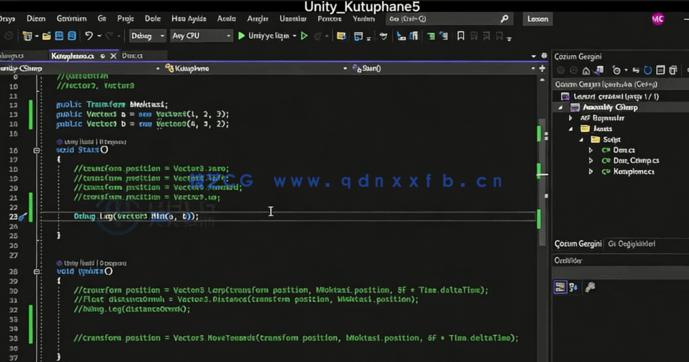The width and height of the screenshot is (689, 362).
Task: Click the references code lens above Start
Action: tap(94, 142)
